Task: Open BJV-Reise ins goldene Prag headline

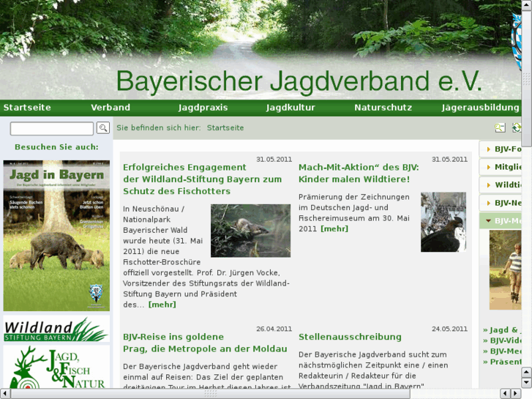Action: click(205, 343)
